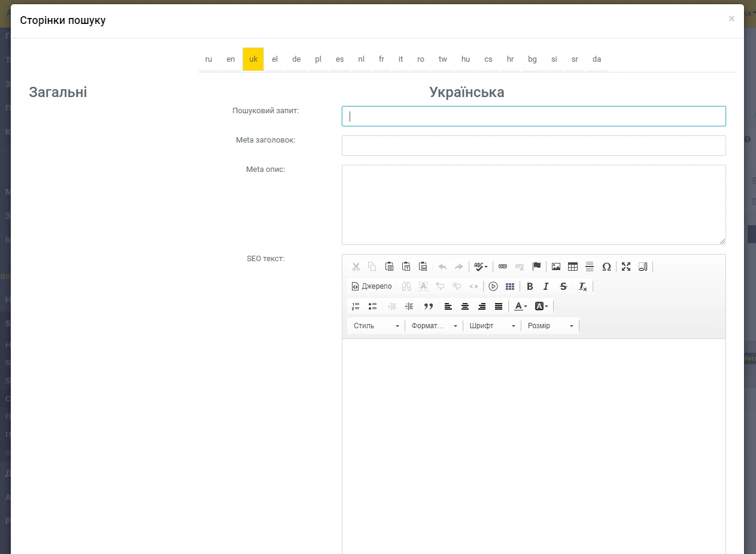Insert a numbered list
This screenshot has height=554, width=756.
(x=356, y=306)
